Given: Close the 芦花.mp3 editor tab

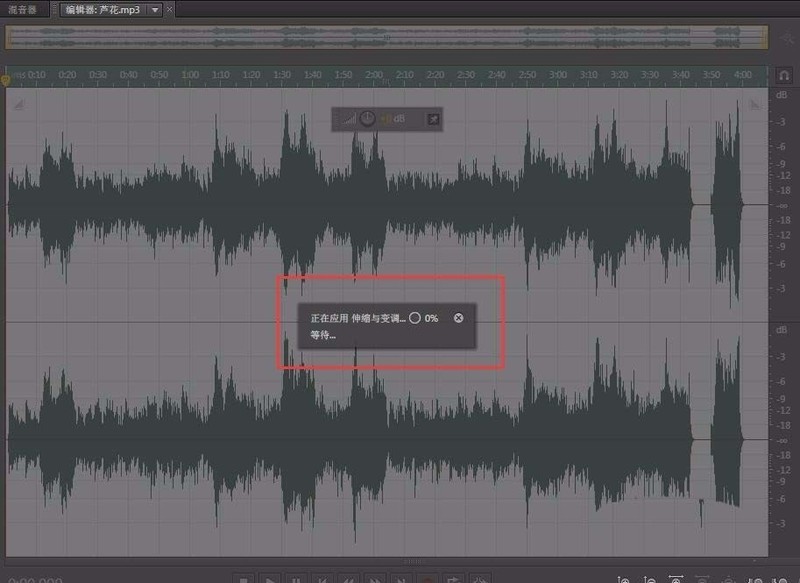Looking at the screenshot, I should click(x=170, y=10).
